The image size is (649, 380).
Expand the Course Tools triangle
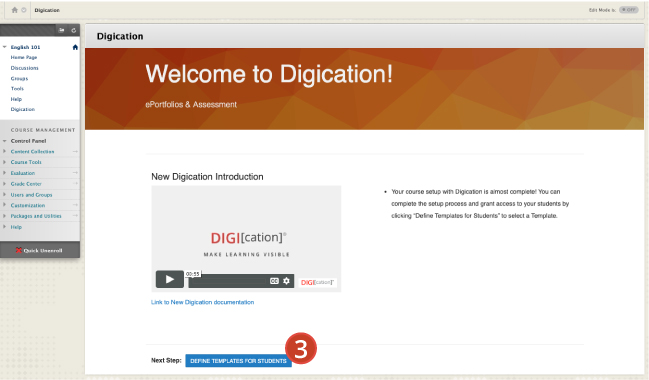pos(5,162)
